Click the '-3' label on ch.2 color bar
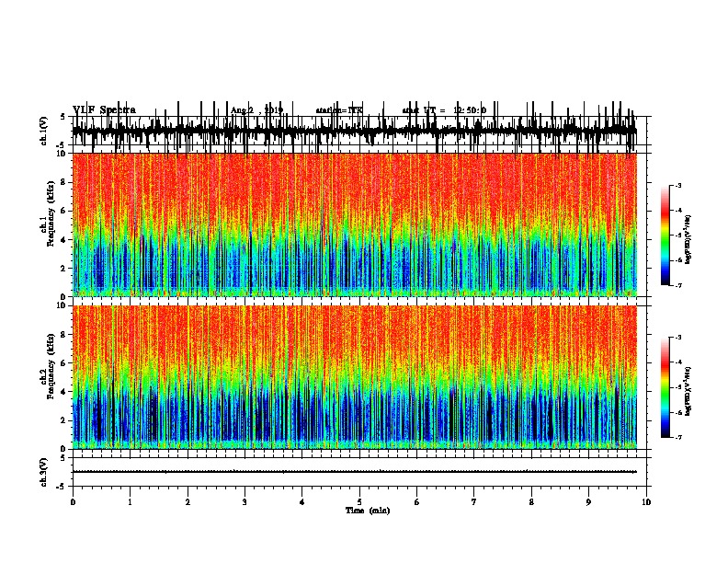The image size is (728, 563). (x=677, y=338)
